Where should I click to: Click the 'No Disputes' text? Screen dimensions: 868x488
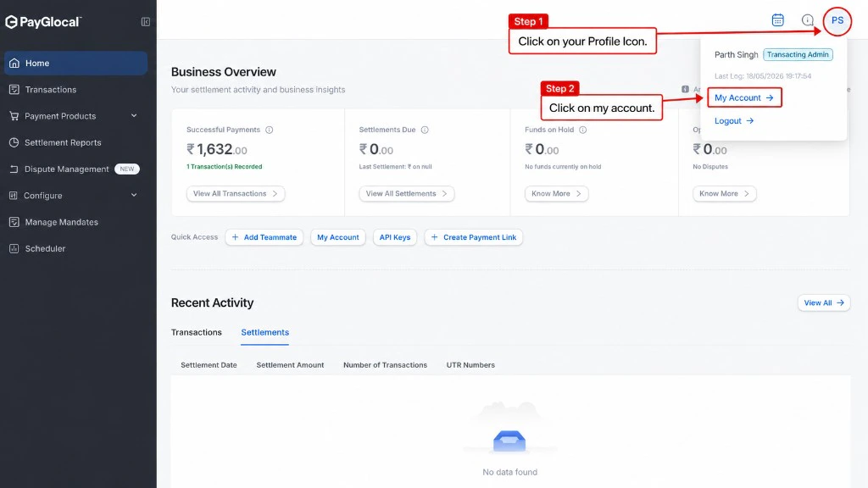click(x=710, y=167)
